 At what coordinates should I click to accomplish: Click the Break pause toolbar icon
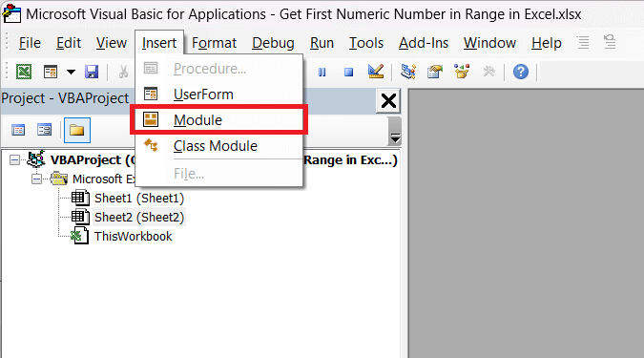(322, 73)
